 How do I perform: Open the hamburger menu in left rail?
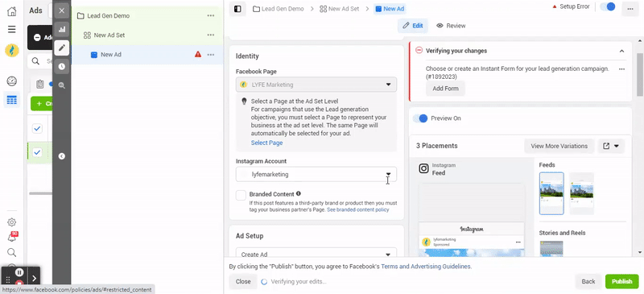(x=12, y=29)
